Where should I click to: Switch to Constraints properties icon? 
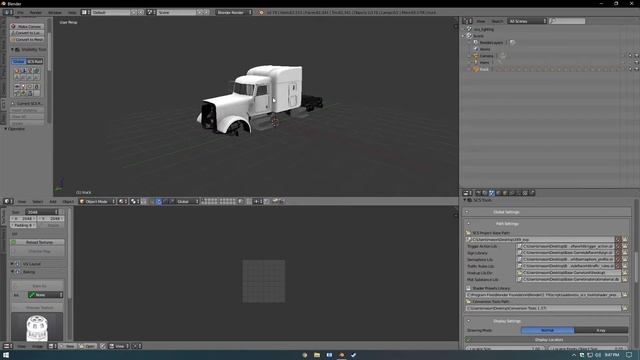pos(512,193)
